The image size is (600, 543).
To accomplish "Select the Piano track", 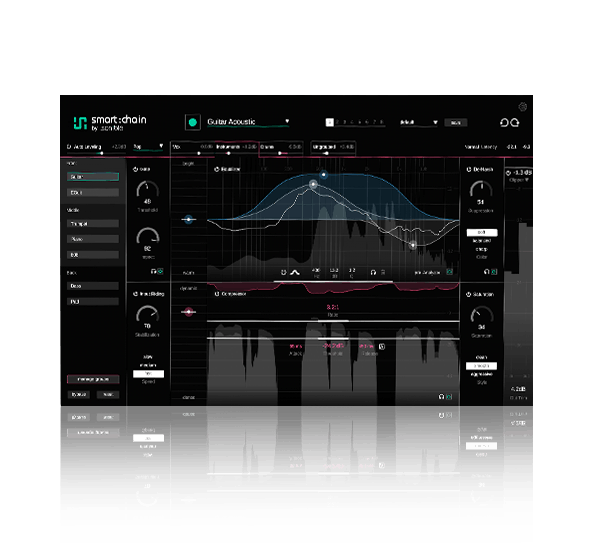I will (x=93, y=239).
